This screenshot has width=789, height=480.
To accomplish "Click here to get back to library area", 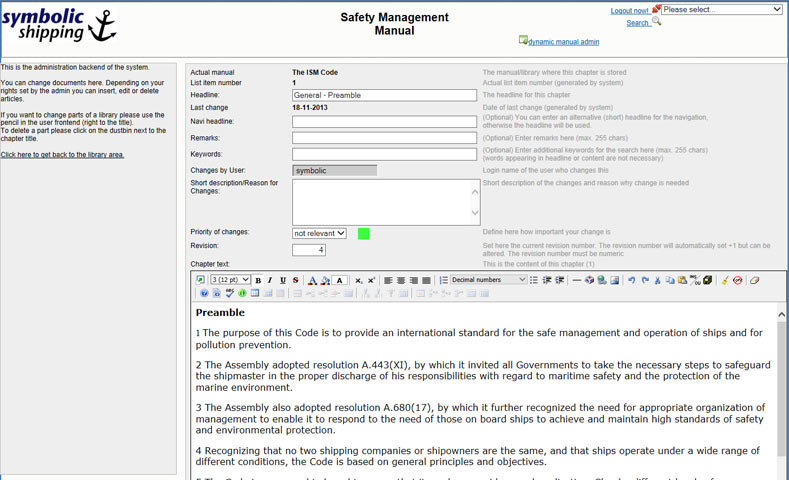I will 62,154.
